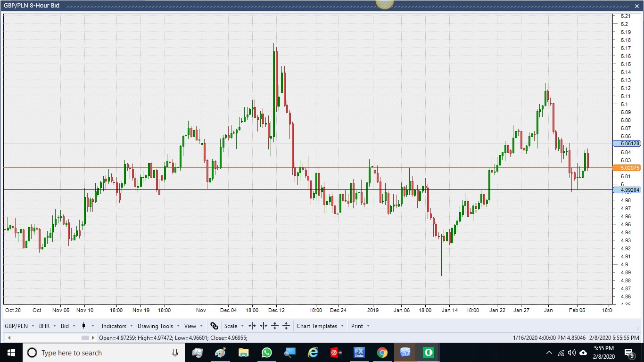Click the Jan 22 date axis label
The image size is (644, 362).
click(497, 310)
